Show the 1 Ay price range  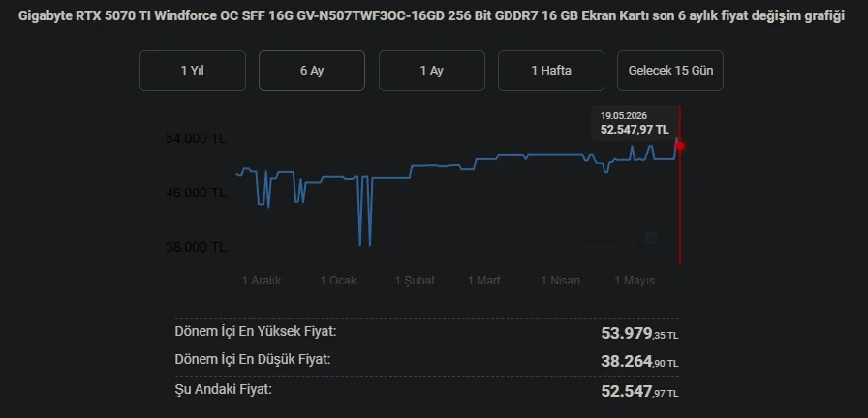point(432,71)
